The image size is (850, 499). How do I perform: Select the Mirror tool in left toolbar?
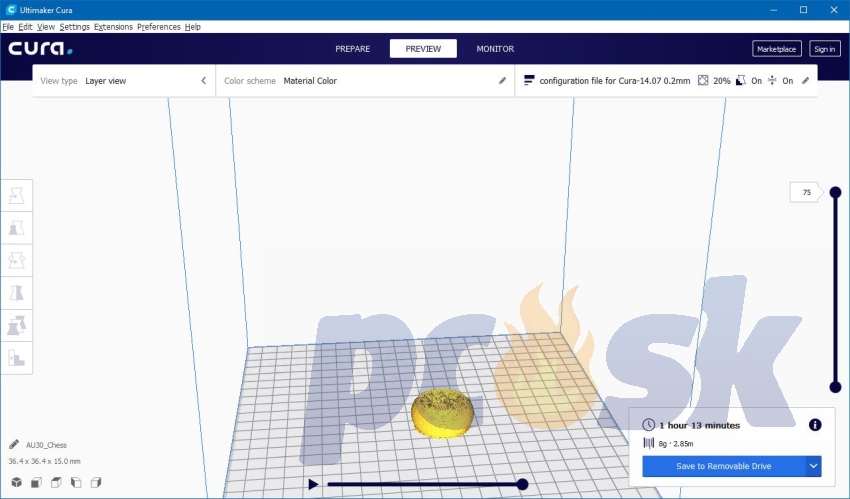click(x=16, y=293)
